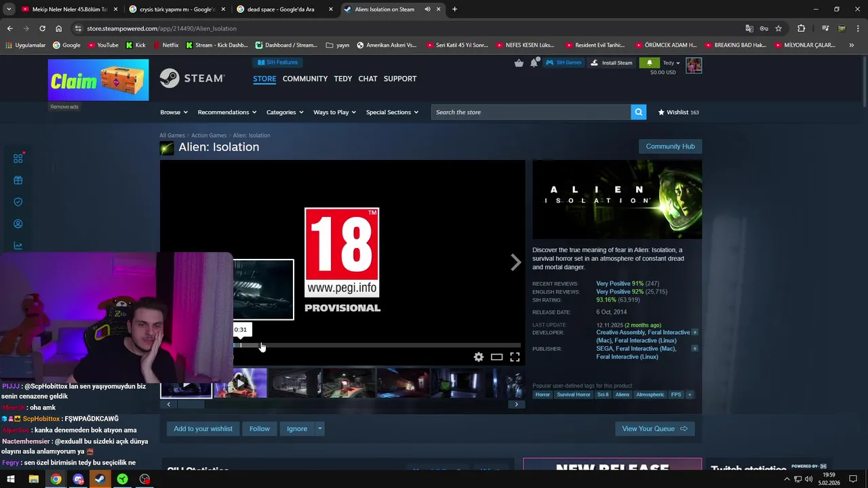The height and width of the screenshot is (488, 868).
Task: Open the sidebar shield check icon
Action: [x=18, y=202]
